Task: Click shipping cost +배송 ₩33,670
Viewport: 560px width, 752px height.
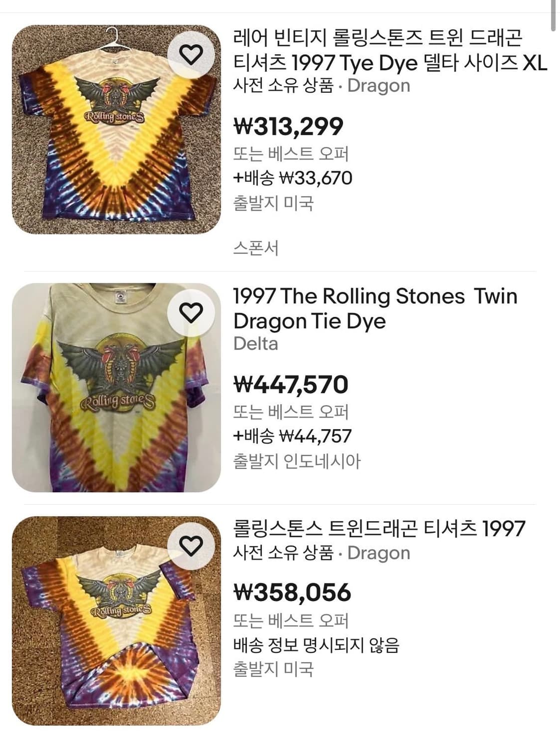Action: click(293, 178)
